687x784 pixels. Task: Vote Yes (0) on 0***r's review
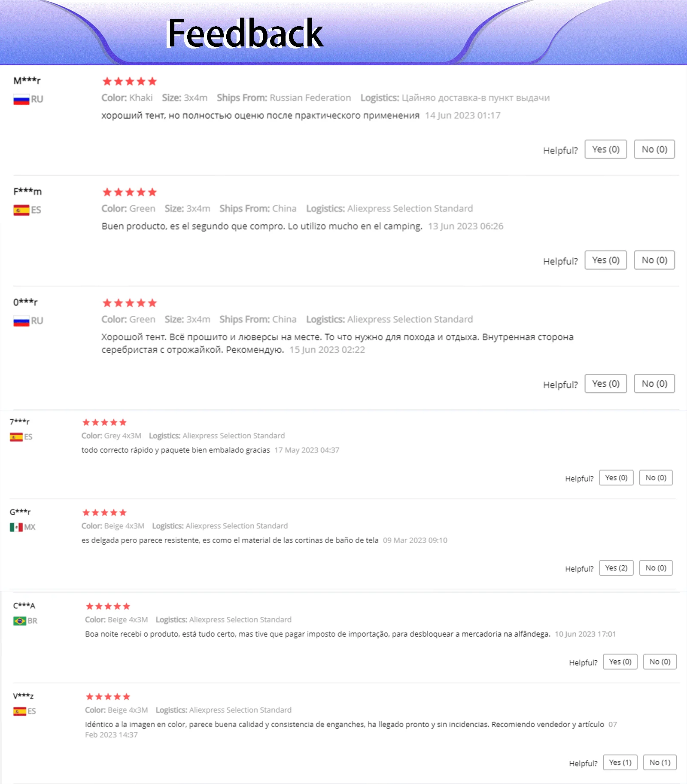pyautogui.click(x=606, y=384)
